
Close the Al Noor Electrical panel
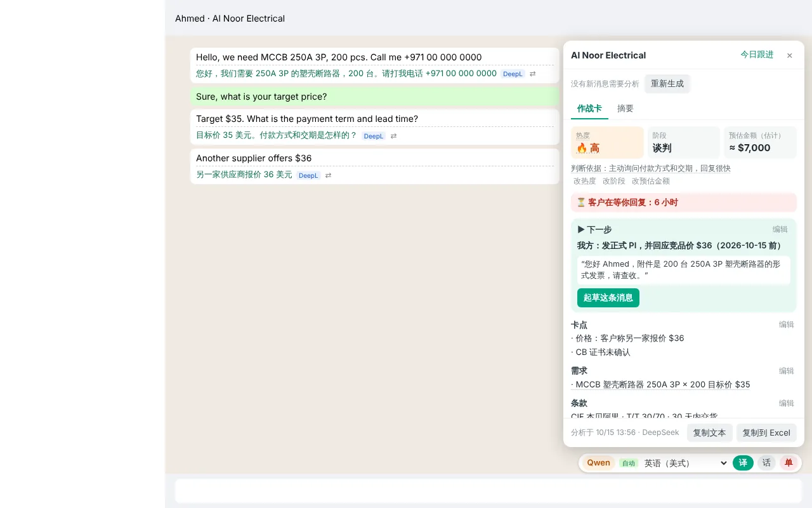tap(789, 55)
